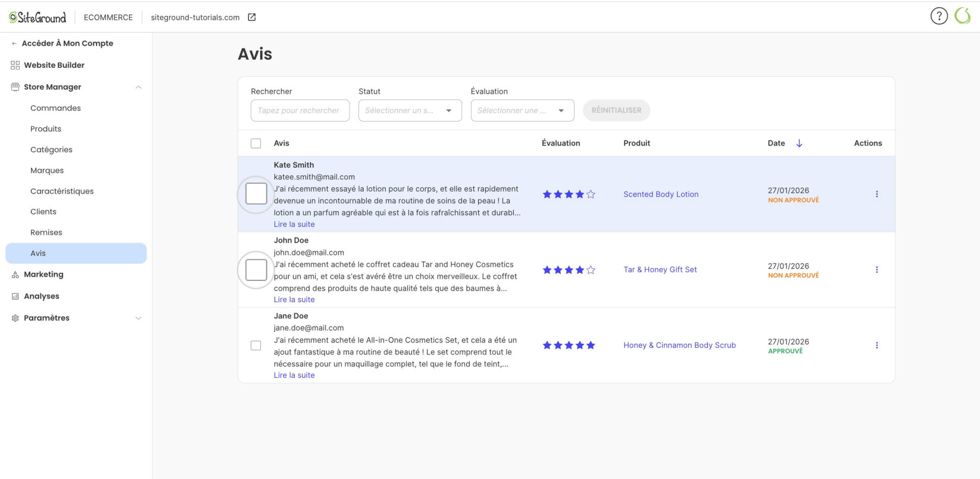This screenshot has height=479, width=980.
Task: Click Lire la suite on John Doe review
Action: [x=294, y=300]
